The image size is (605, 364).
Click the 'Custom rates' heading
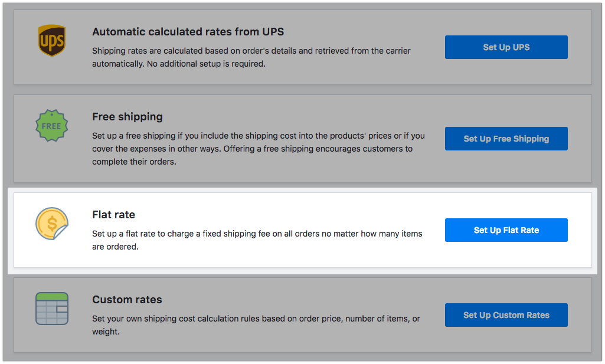click(x=127, y=300)
